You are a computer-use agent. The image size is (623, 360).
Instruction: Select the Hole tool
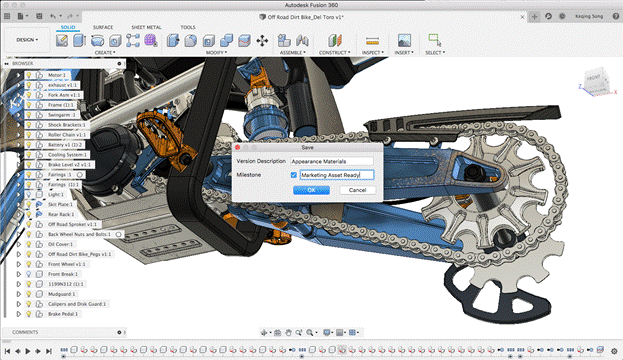115,41
